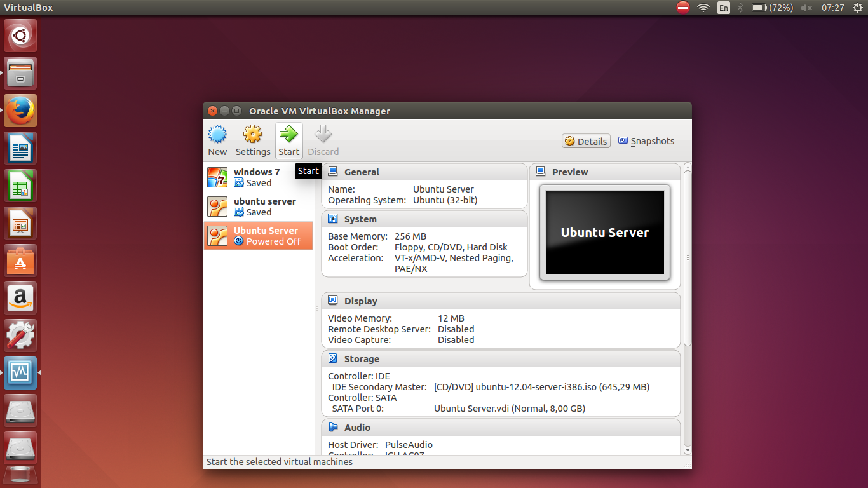Switch to the Snapshots view
Viewport: 868px width, 488px height.
646,141
